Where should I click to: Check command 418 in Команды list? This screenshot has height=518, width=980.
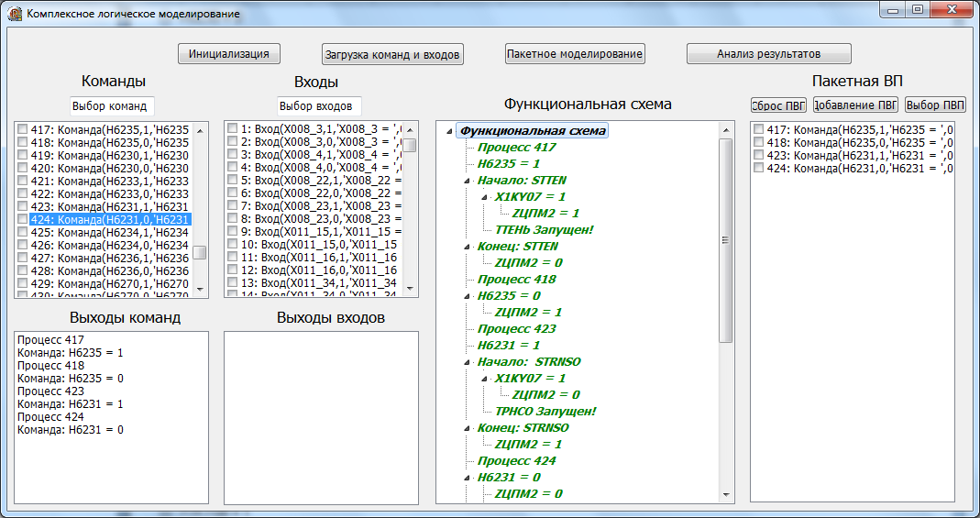(x=23, y=142)
